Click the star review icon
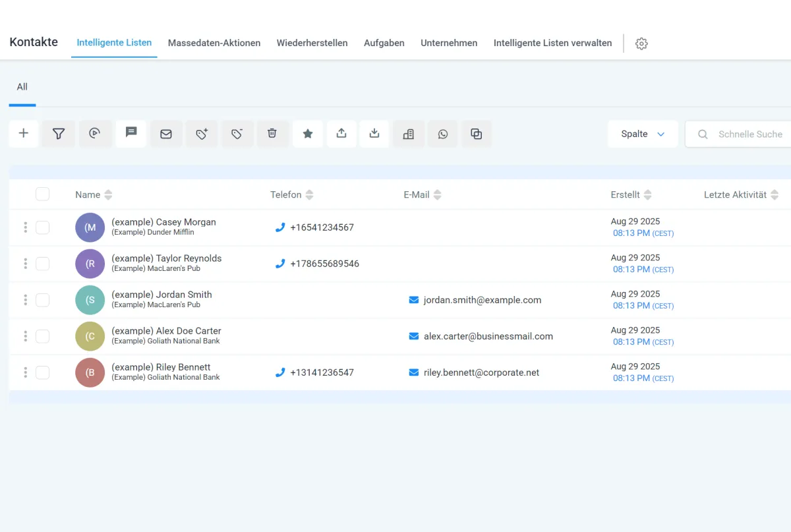This screenshot has width=791, height=532. pyautogui.click(x=308, y=134)
